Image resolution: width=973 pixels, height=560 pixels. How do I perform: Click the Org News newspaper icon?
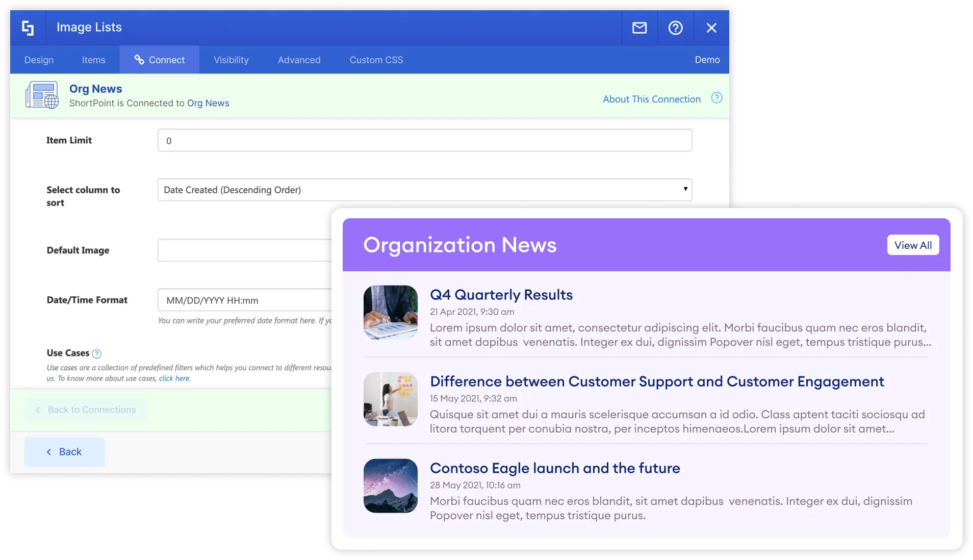point(42,95)
